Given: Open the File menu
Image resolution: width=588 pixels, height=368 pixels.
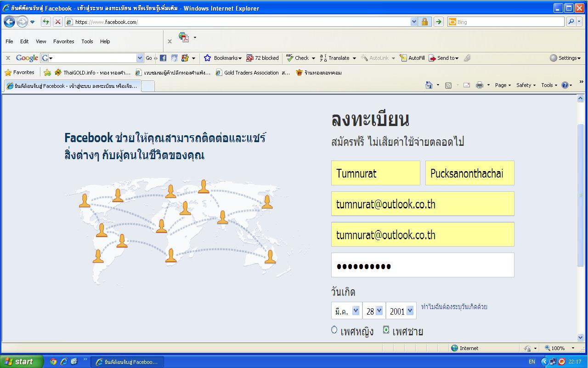Looking at the screenshot, I should click(9, 41).
